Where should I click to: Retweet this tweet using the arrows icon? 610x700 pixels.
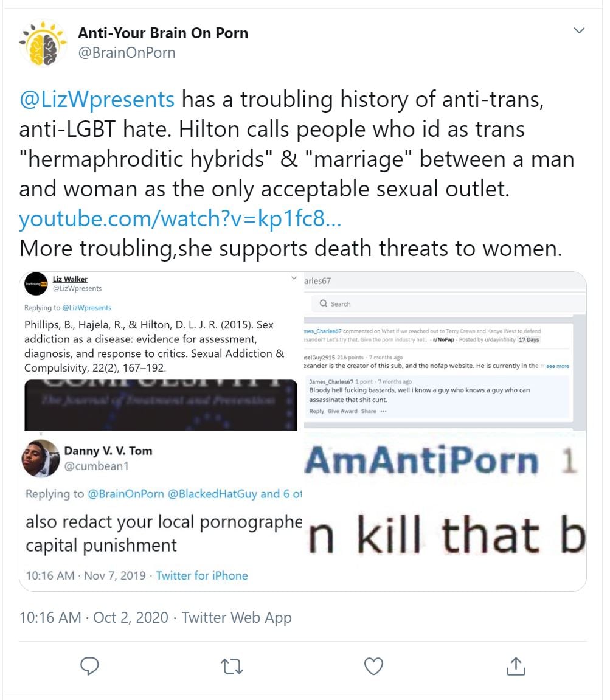232,666
